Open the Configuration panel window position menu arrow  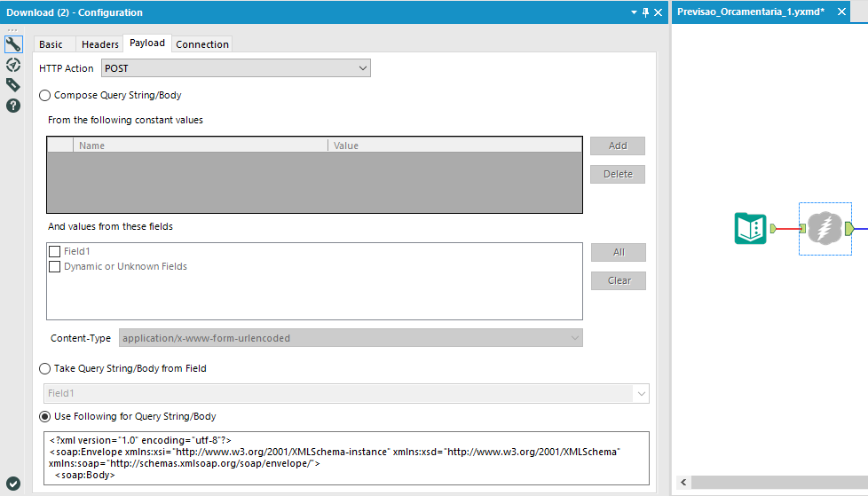pos(634,12)
